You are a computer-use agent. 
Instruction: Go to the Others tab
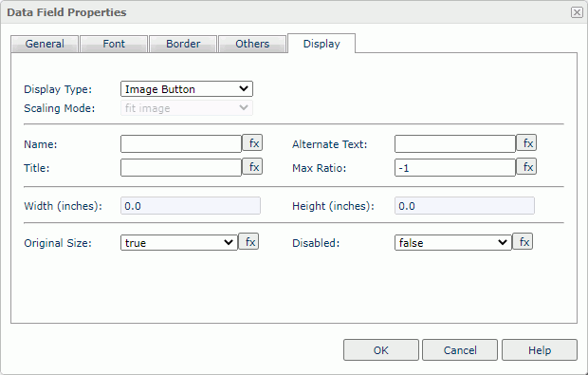coord(252,44)
